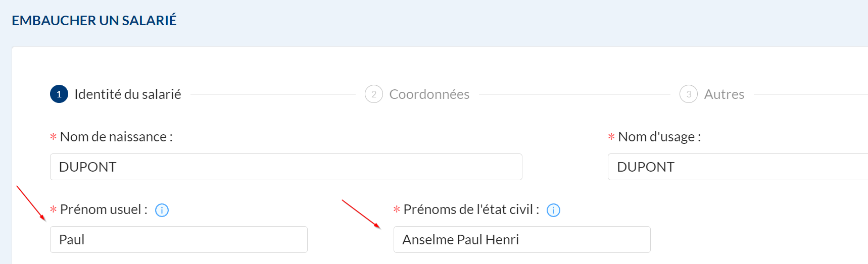Viewport: 868px width, 264px height.
Task: Show info icon for Prénoms de l'état civil
Action: [553, 210]
